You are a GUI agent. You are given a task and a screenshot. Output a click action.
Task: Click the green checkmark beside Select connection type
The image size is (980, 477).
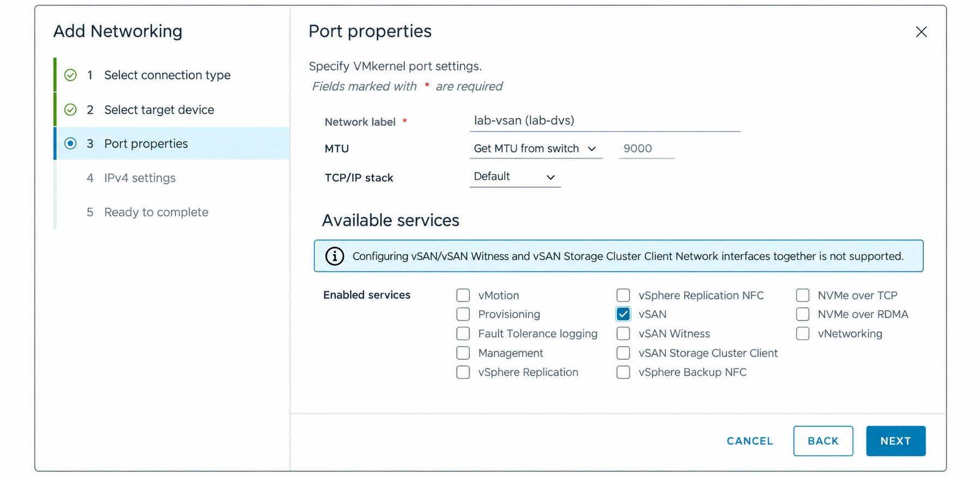[70, 75]
